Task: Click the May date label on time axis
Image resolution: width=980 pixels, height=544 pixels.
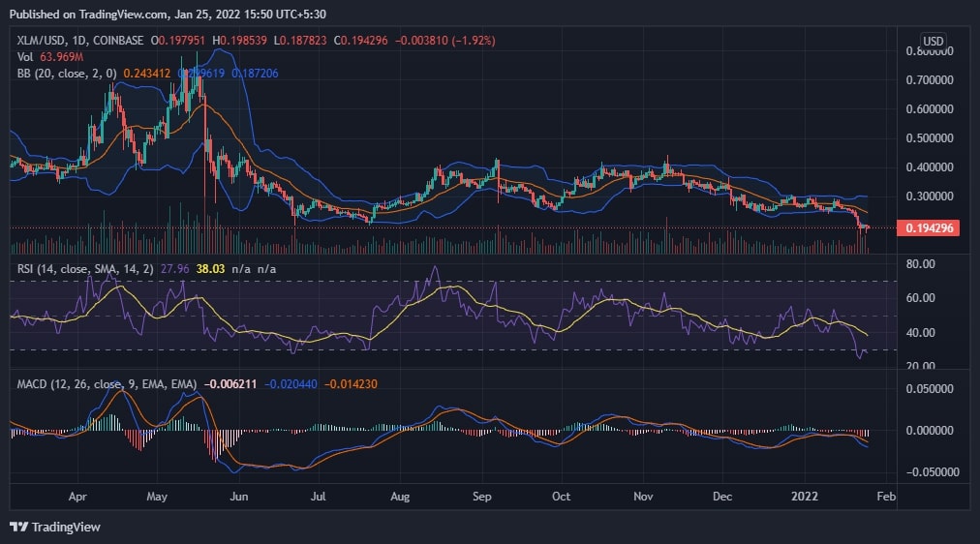Action: click(157, 497)
